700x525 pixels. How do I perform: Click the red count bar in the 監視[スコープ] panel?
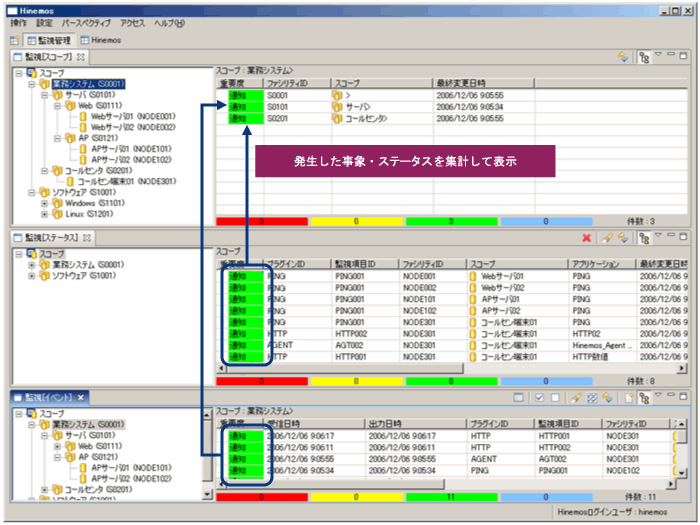click(262, 221)
